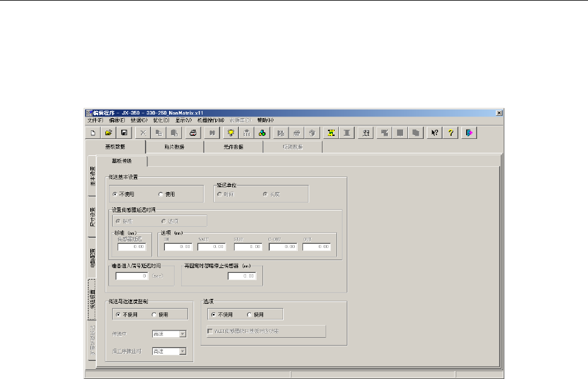Click the 再固定时忽略停止传感器 mm field

tap(242, 276)
